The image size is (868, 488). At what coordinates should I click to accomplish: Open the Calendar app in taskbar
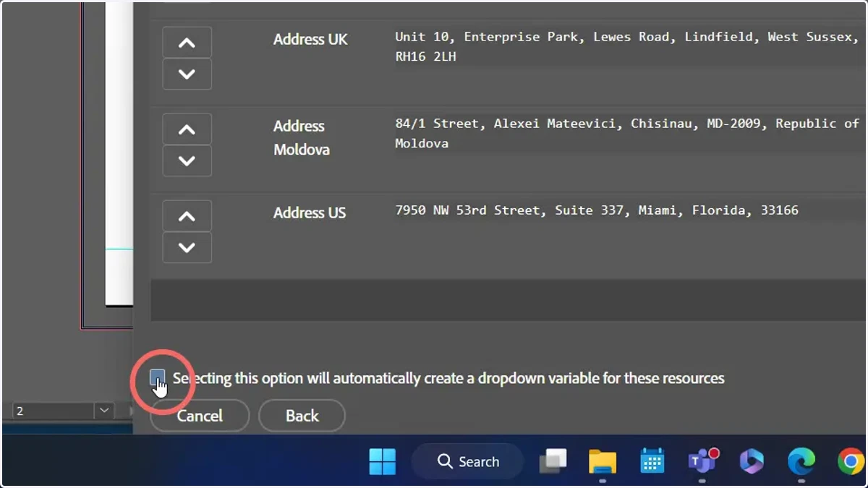coord(652,461)
